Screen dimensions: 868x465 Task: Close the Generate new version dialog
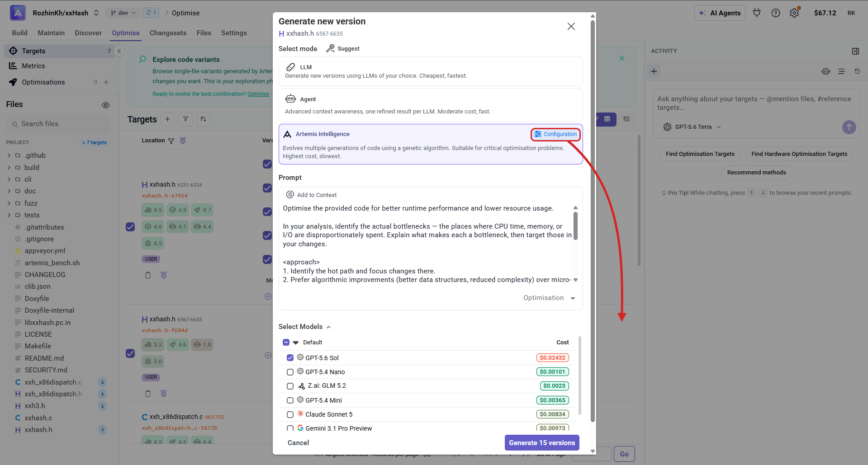[571, 27]
